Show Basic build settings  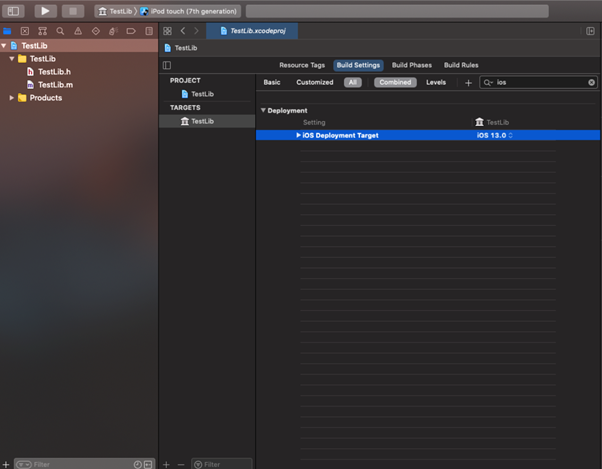(272, 83)
